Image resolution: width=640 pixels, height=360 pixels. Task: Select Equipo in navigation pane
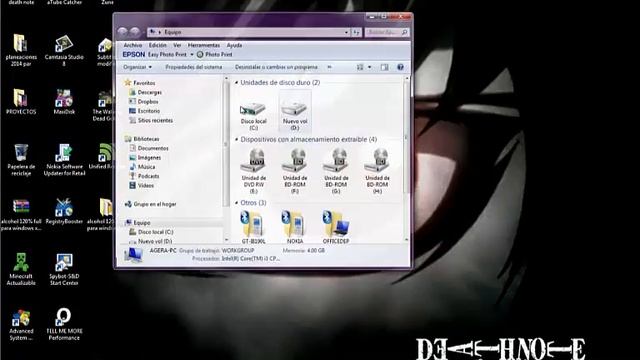click(x=138, y=223)
